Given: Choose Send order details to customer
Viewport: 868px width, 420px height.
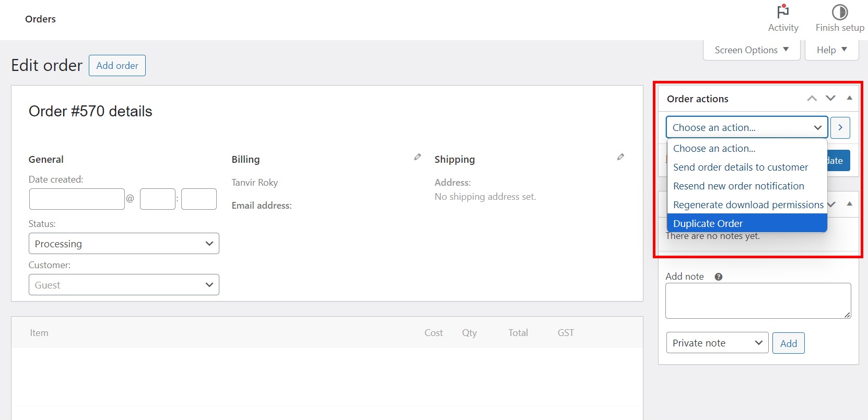Looking at the screenshot, I should [x=740, y=167].
